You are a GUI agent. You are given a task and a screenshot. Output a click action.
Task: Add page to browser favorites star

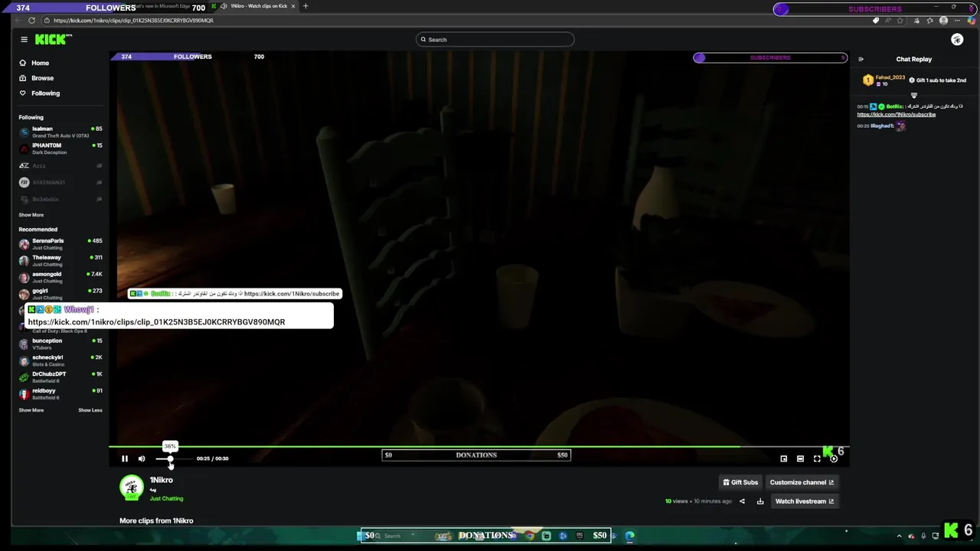[900, 21]
